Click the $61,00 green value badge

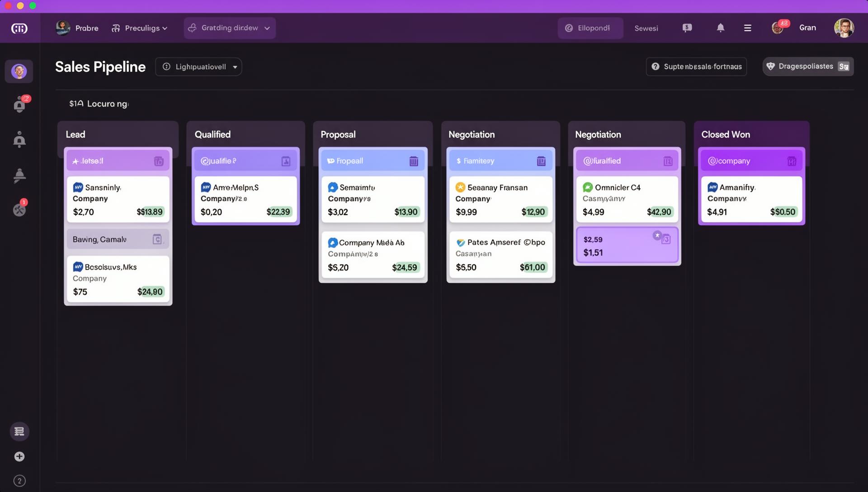pos(533,267)
